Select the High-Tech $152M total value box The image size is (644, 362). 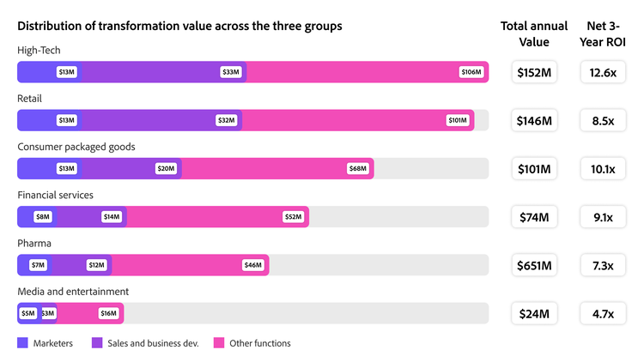(533, 73)
